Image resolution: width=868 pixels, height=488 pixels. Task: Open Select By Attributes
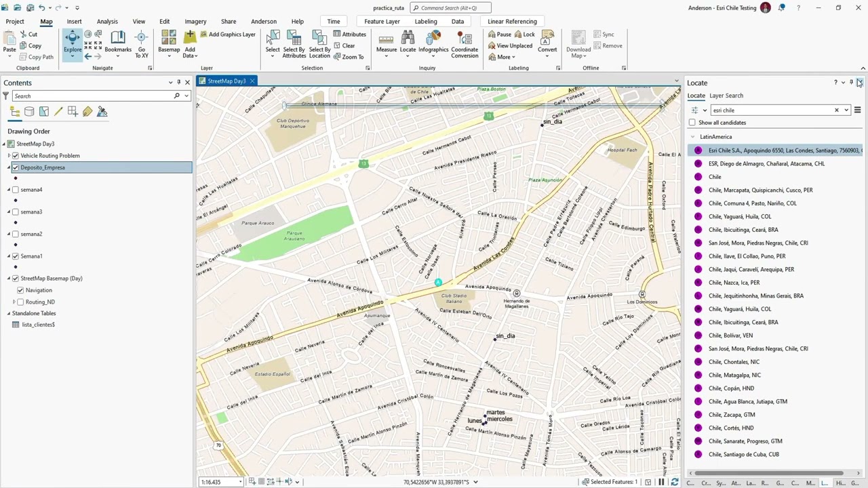coord(294,43)
